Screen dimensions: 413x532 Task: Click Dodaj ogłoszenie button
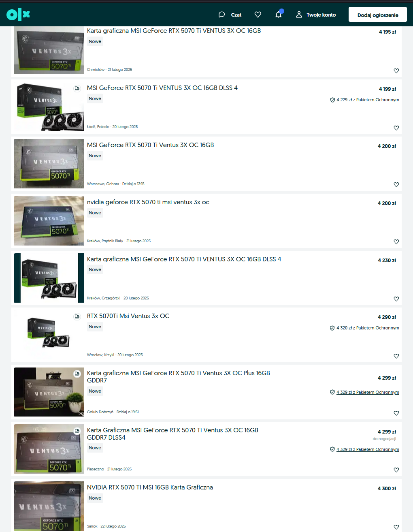coord(378,15)
